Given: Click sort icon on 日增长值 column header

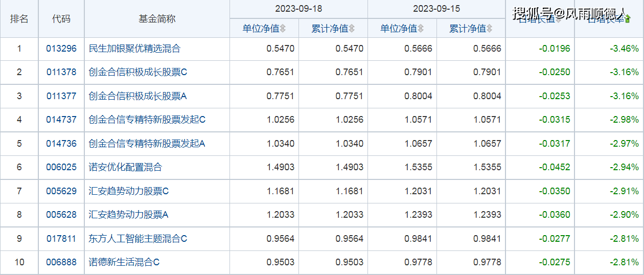Looking at the screenshot, I should (558, 20).
